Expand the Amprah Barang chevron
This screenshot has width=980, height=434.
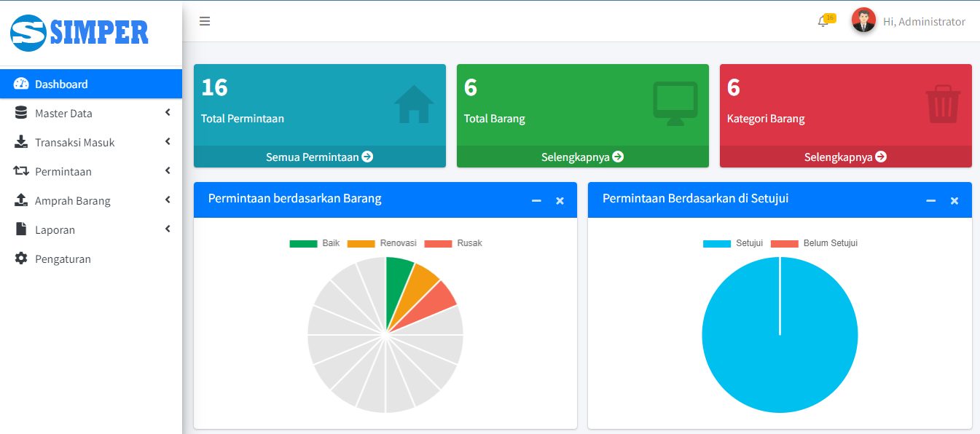(168, 200)
